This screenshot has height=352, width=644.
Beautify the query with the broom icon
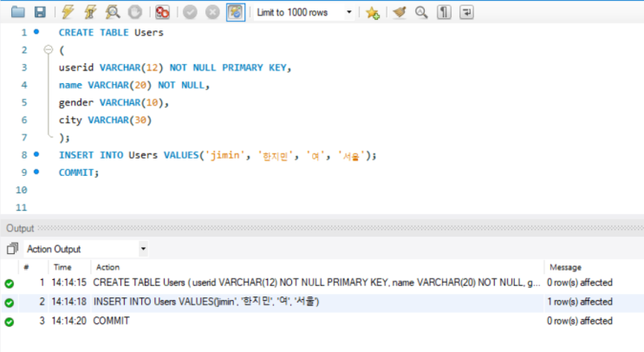(399, 12)
